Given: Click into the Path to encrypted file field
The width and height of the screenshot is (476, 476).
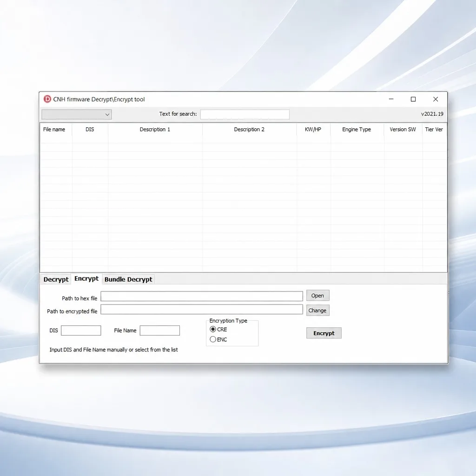Looking at the screenshot, I should click(202, 309).
